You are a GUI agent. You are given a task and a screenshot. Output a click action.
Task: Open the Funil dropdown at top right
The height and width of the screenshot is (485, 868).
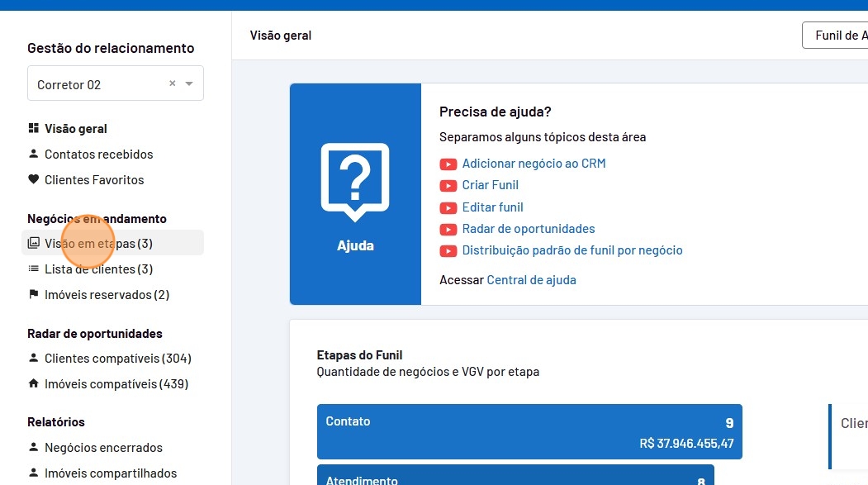click(x=834, y=36)
